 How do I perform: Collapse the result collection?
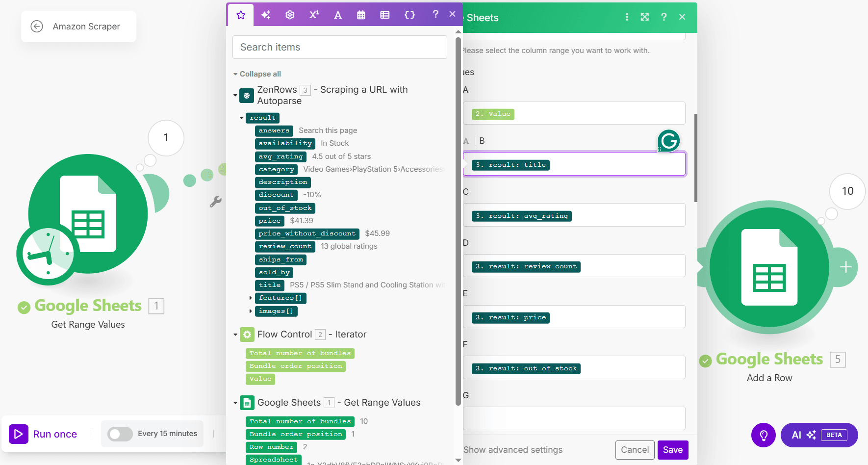(241, 118)
